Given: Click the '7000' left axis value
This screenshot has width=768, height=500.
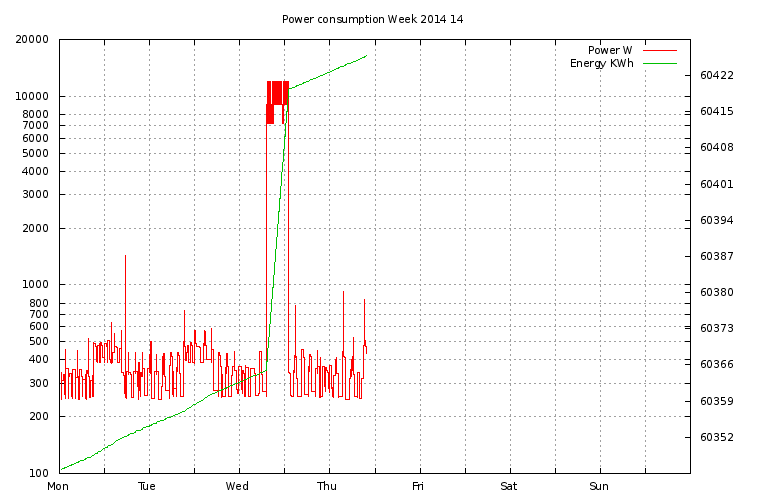Looking at the screenshot, I should [35, 125].
